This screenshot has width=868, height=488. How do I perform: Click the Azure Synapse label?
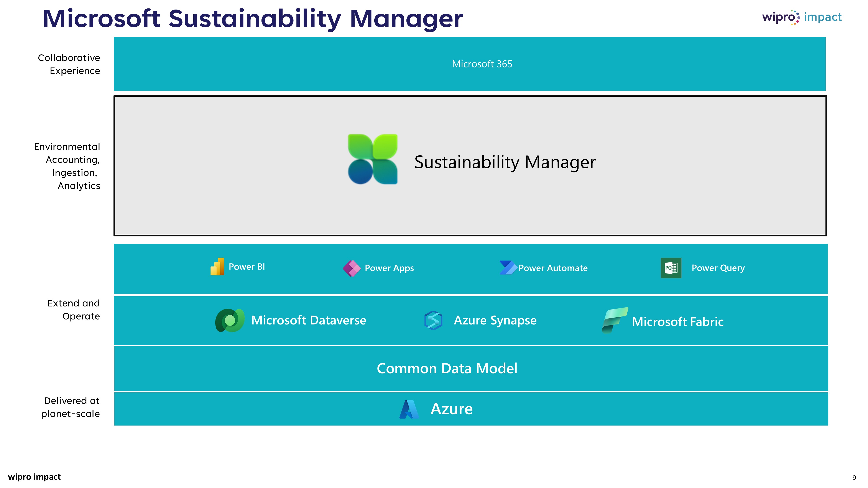pos(495,321)
